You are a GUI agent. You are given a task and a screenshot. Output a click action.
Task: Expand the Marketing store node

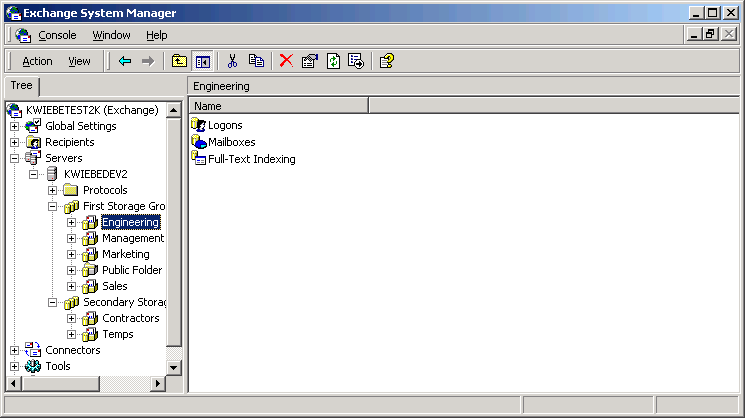click(71, 255)
